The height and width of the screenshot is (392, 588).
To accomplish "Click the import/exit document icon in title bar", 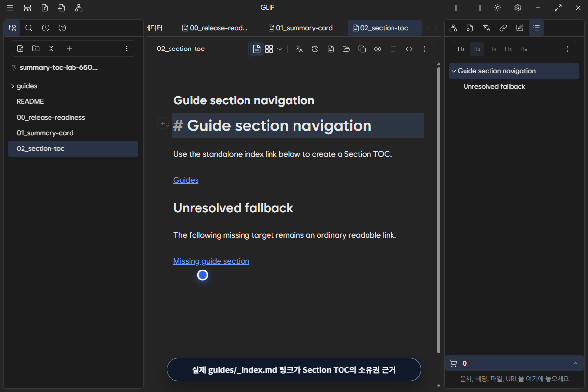I will [61, 8].
